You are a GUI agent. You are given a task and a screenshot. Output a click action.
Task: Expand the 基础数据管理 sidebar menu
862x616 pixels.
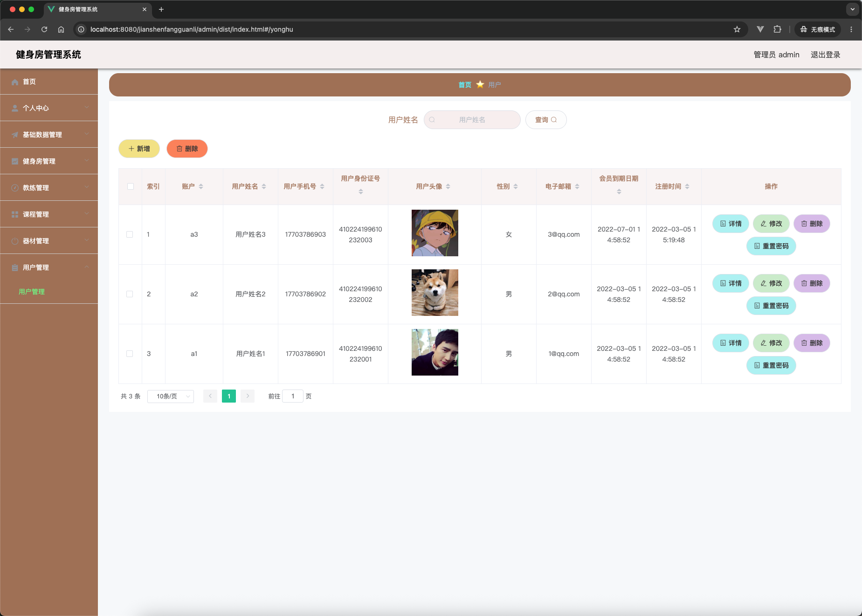(49, 135)
